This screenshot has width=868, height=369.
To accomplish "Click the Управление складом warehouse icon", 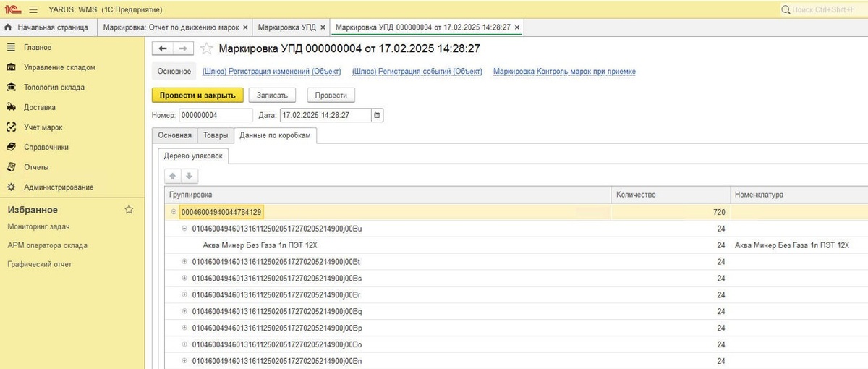I will [x=11, y=67].
